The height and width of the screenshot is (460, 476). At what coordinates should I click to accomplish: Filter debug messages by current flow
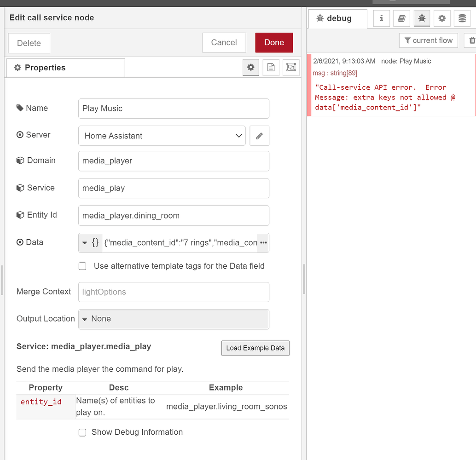(x=428, y=40)
